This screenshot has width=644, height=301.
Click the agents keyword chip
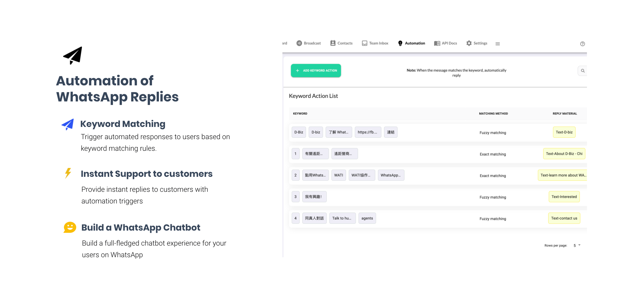(x=367, y=218)
